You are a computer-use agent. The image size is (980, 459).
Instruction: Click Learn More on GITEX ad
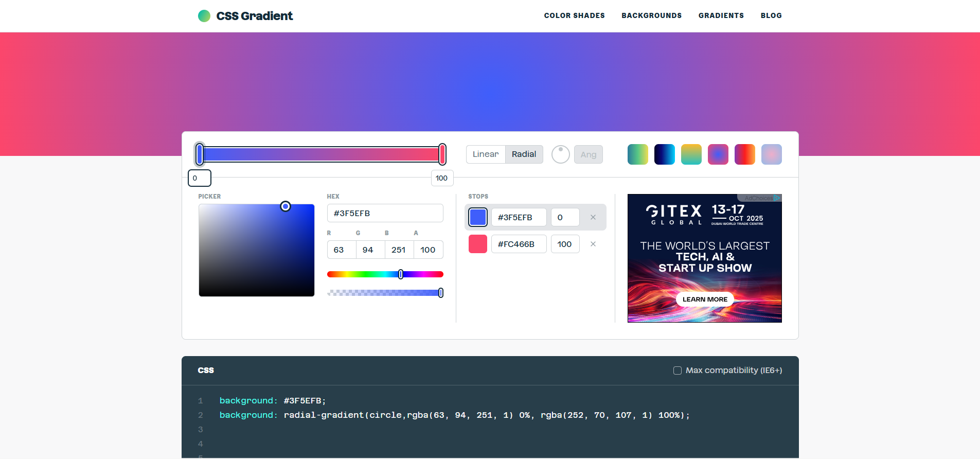[x=704, y=299]
